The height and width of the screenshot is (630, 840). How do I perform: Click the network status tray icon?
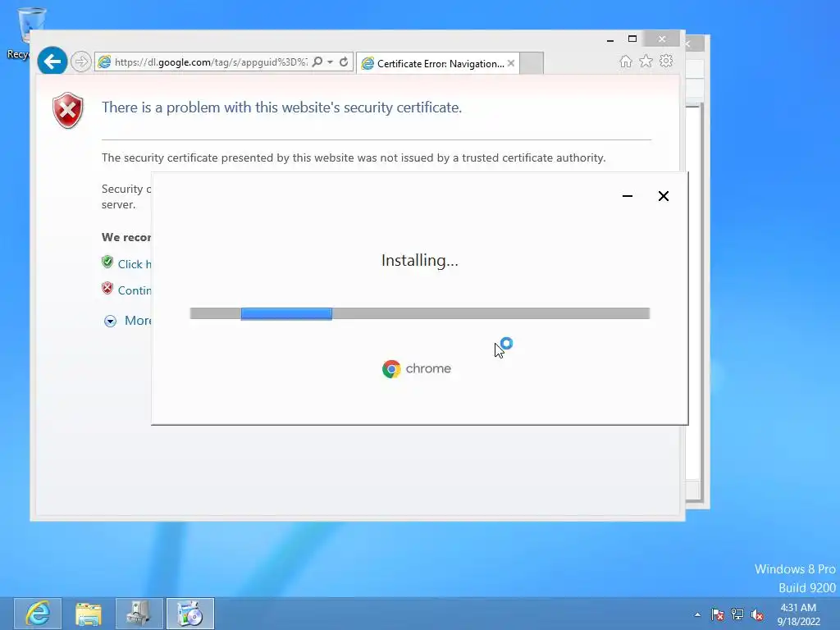pyautogui.click(x=737, y=614)
